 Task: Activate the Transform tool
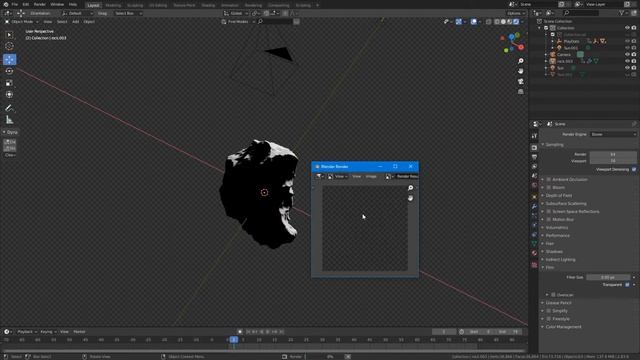(x=9, y=94)
